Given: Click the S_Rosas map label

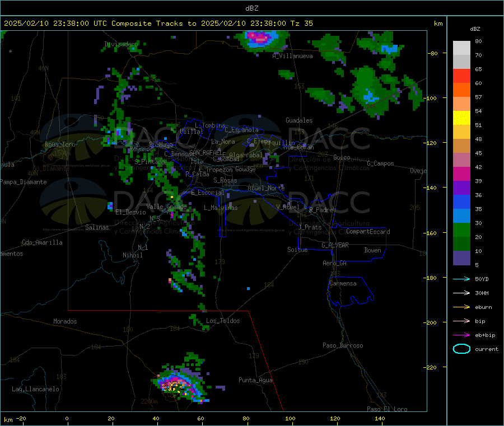Looking at the screenshot, I should pyautogui.click(x=225, y=180).
